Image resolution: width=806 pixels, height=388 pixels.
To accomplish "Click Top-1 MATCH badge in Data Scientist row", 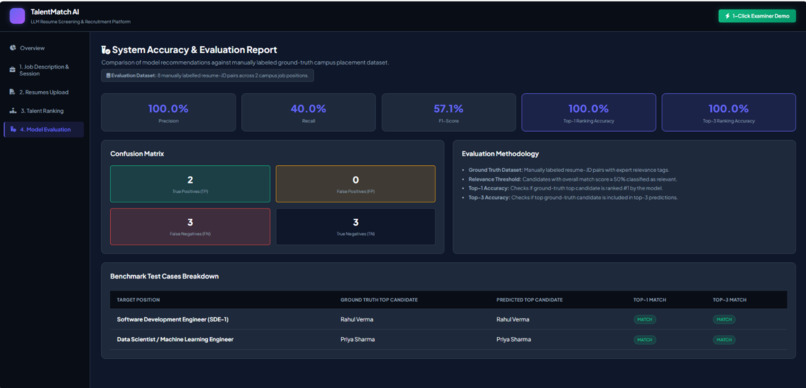I will (645, 340).
